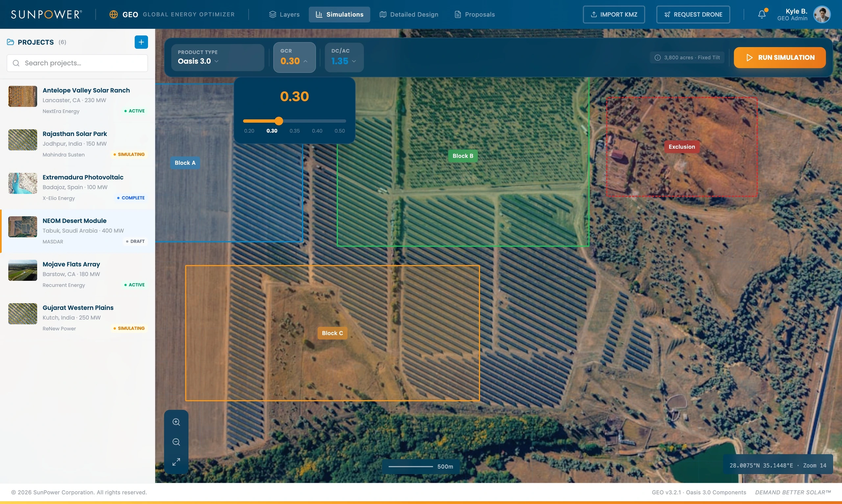The image size is (842, 504).
Task: Open the Layers tab
Action: pyautogui.click(x=284, y=14)
